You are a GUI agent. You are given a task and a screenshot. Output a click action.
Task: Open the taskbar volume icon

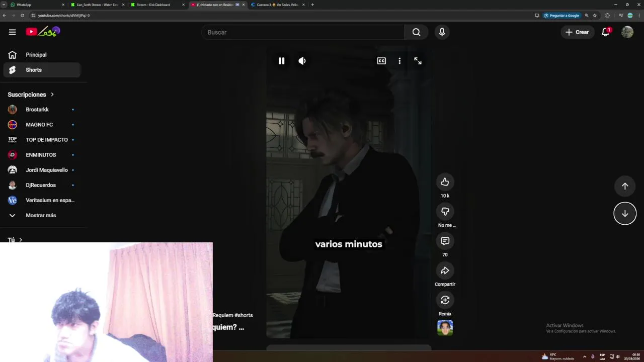tap(617, 356)
